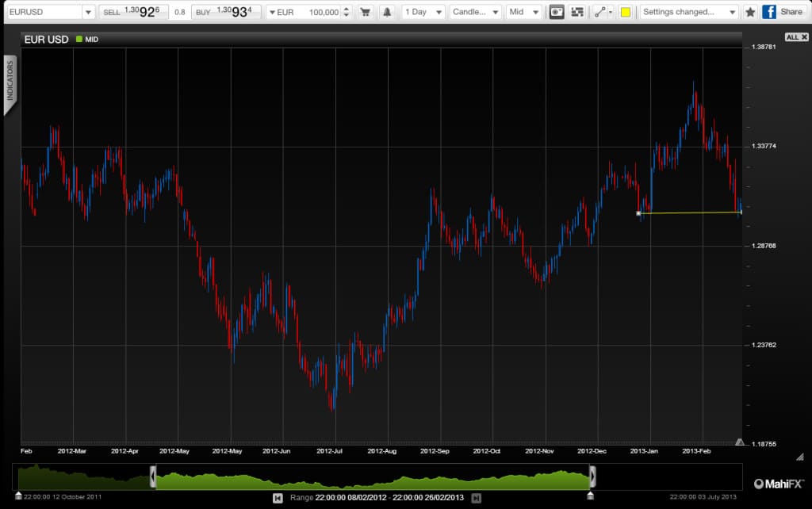
Task: Open the 1 Day timeframe dropdown
Action: pyautogui.click(x=422, y=11)
